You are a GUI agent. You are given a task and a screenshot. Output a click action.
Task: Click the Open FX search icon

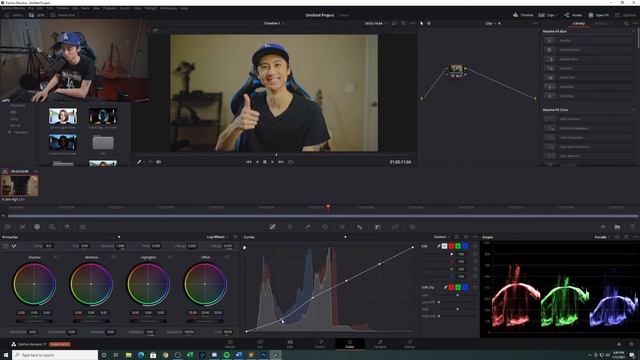[626, 24]
